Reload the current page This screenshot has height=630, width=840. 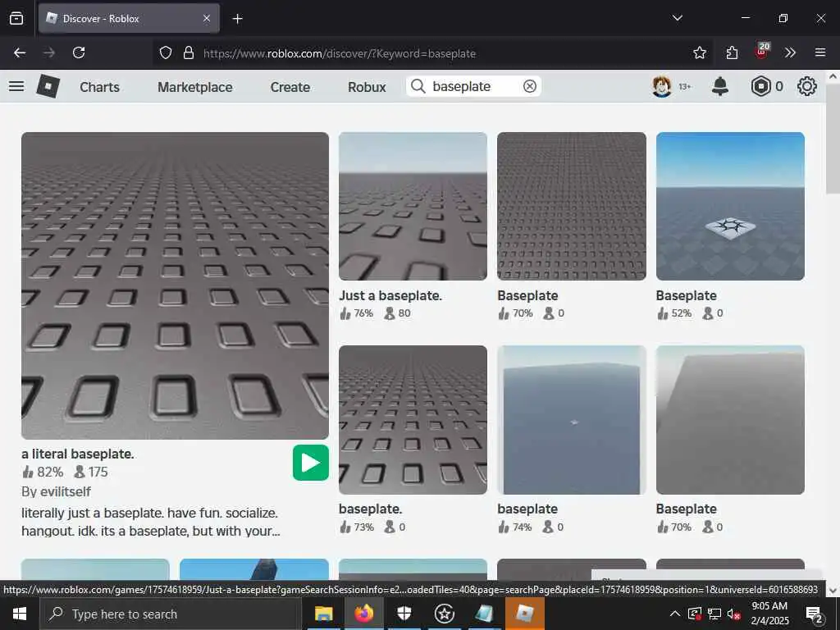click(79, 52)
